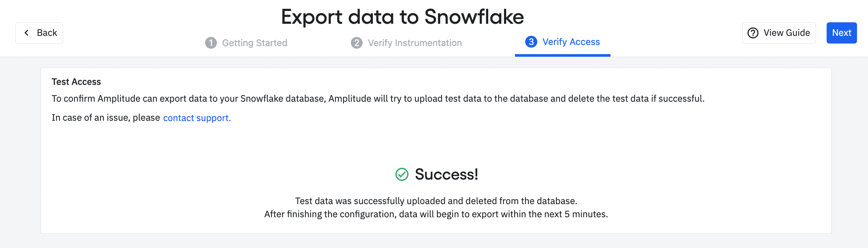Open the Getting Started step
The width and height of the screenshot is (868, 248).
point(255,43)
